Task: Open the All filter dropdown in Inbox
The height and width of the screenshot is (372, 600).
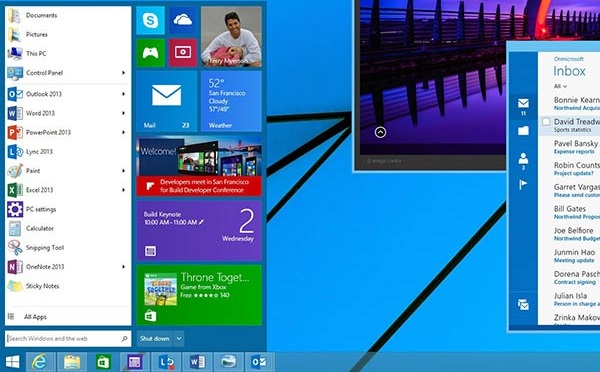Action: tap(560, 86)
